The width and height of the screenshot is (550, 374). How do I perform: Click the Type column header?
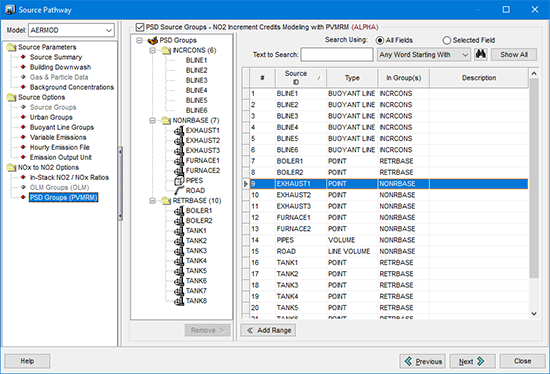(x=352, y=78)
